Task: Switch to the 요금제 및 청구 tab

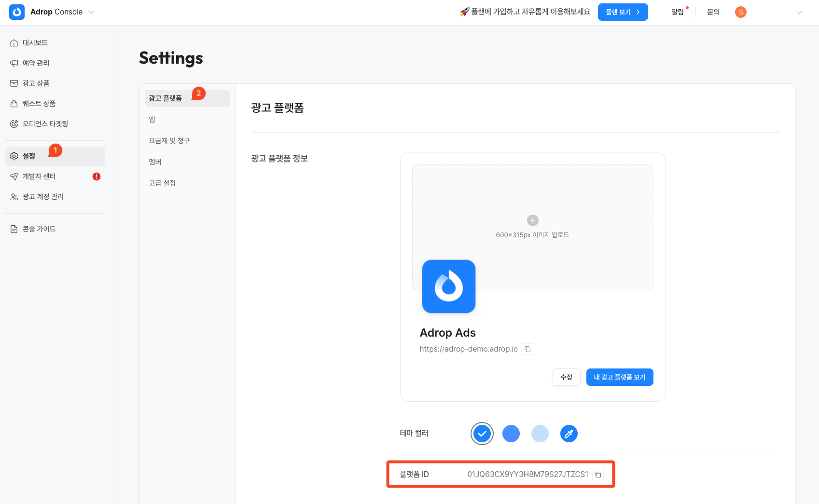Action: [169, 141]
